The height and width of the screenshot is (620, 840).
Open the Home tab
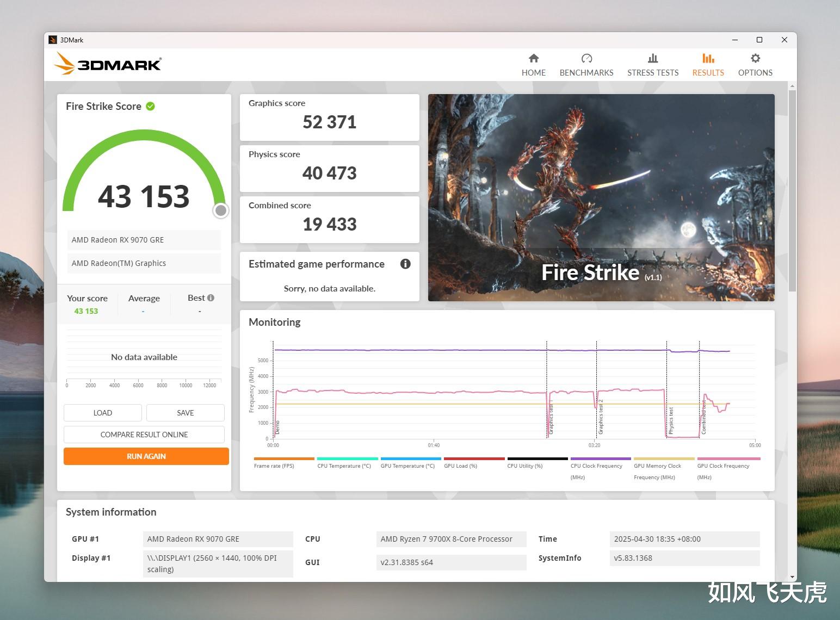(533, 65)
